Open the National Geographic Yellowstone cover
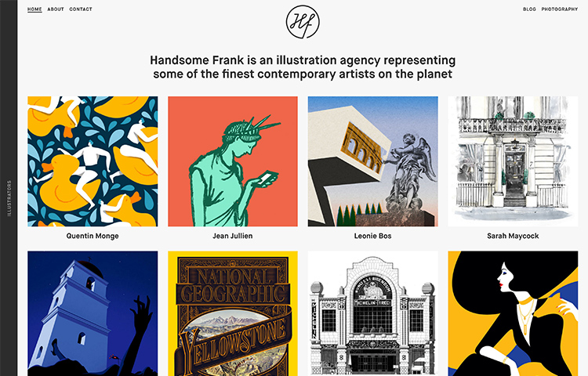Image resolution: width=588 pixels, height=376 pixels. click(x=233, y=313)
